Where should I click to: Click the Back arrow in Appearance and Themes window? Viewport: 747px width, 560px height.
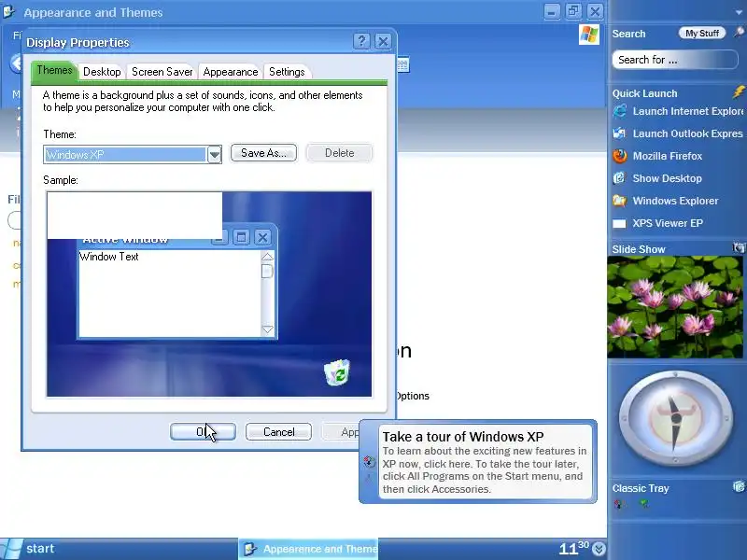click(16, 63)
